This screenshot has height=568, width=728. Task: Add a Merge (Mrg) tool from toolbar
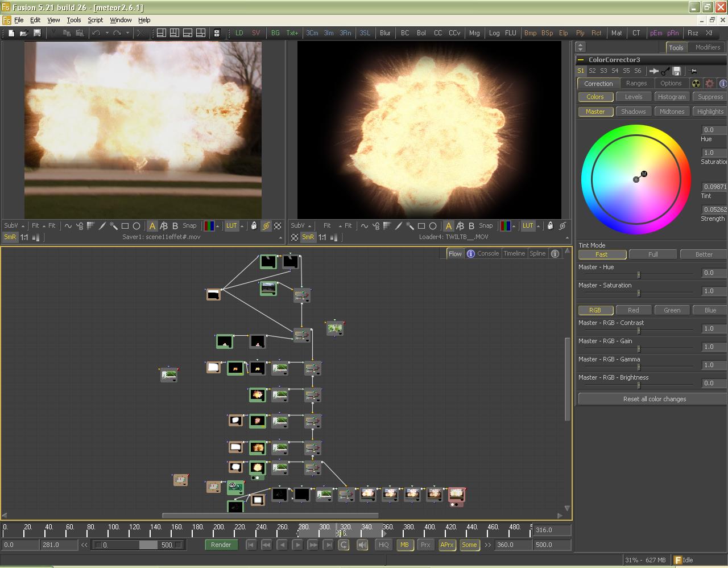[x=474, y=33]
